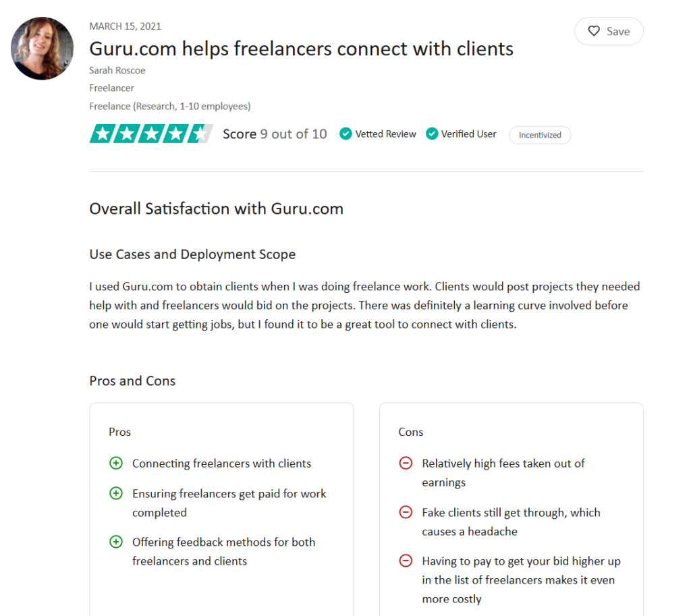This screenshot has height=616, width=691.
Task: Click the plus icon beside 'Connecting freelancers with clients'
Action: (x=116, y=464)
